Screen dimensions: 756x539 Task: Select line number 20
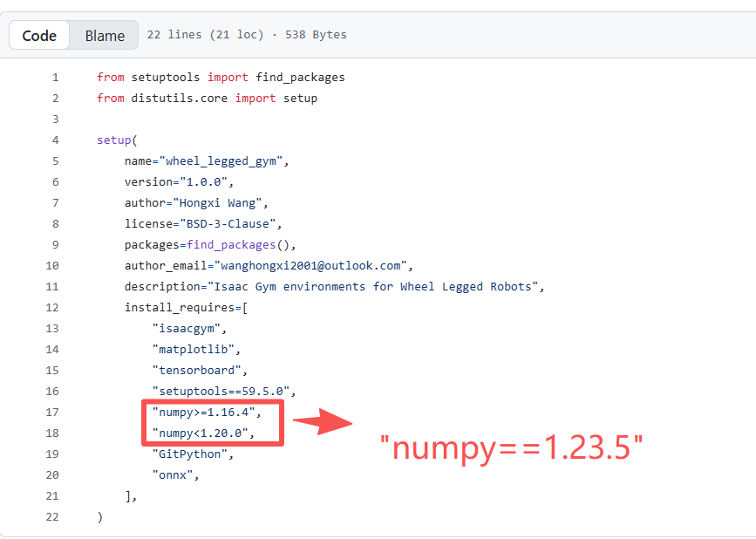click(x=52, y=474)
